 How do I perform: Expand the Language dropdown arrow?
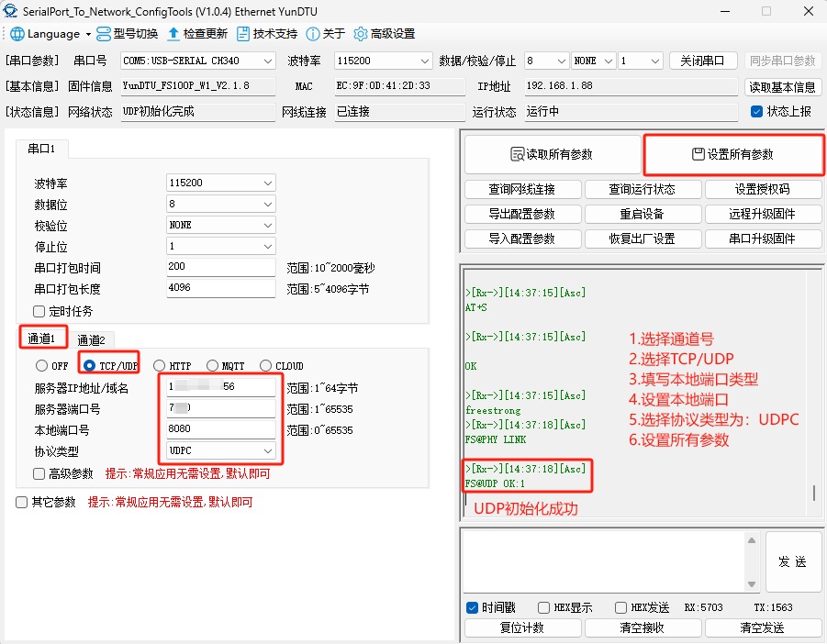point(88,34)
